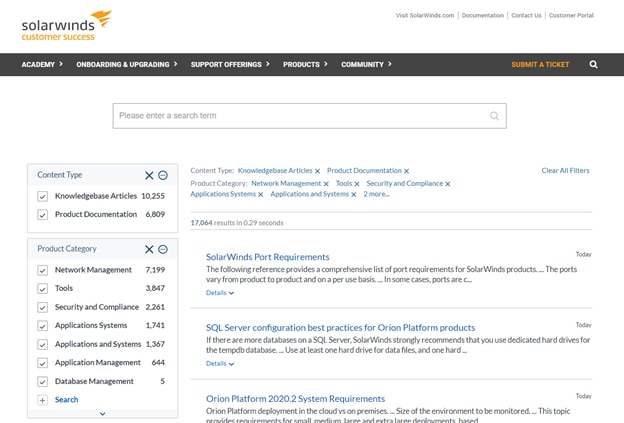The height and width of the screenshot is (423, 624).
Task: Uncheck the Knowledgebase Articles checkbox
Action: click(43, 196)
